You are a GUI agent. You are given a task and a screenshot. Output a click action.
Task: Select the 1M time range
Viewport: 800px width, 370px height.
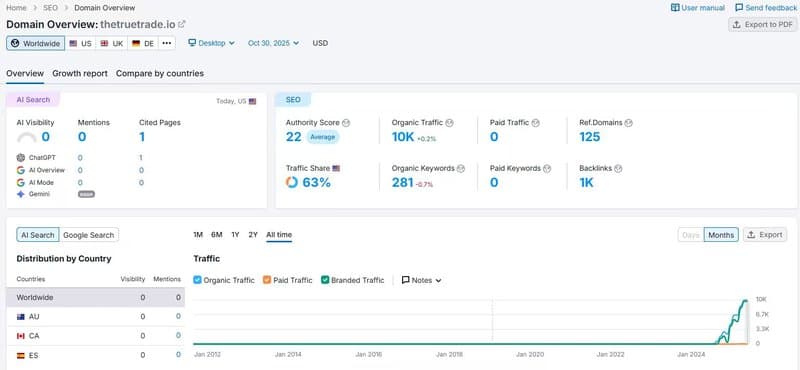198,235
